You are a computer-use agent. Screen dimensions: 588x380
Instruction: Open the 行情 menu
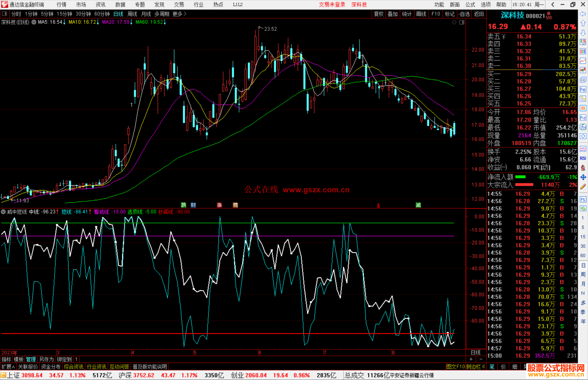(62, 5)
